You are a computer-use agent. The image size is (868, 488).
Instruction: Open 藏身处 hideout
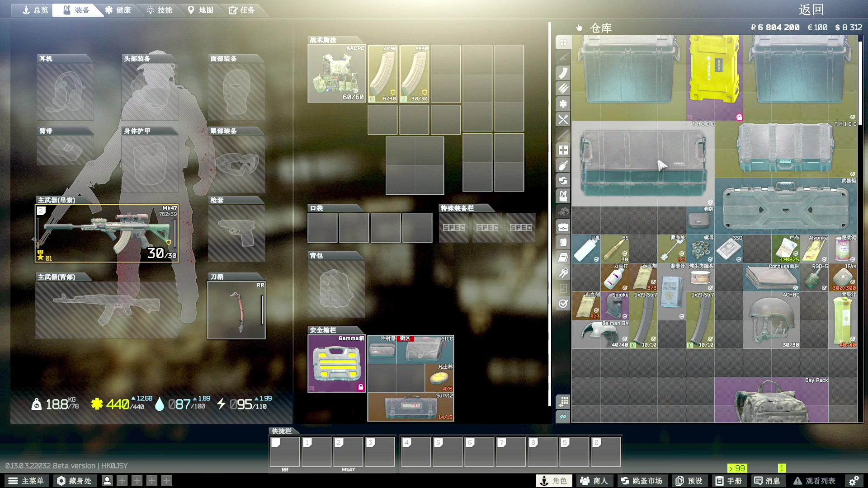(74, 481)
